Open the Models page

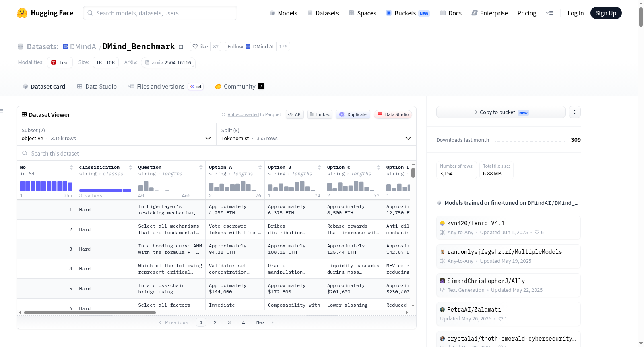point(283,13)
